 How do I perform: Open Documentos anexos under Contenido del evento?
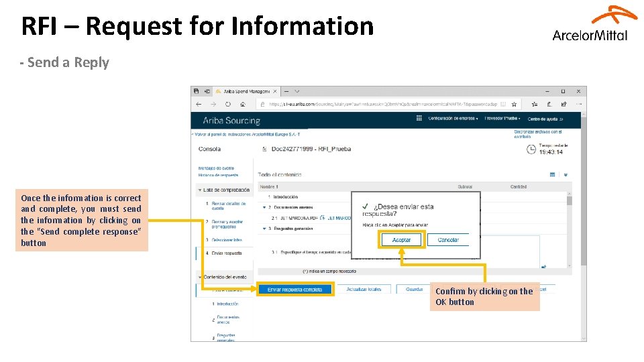(228, 319)
